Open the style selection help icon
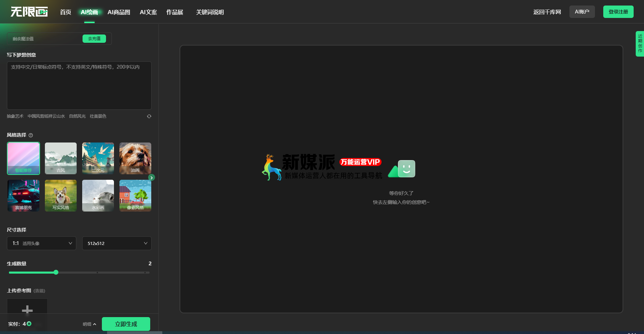Viewport: 644px width, 334px height. (x=31, y=135)
